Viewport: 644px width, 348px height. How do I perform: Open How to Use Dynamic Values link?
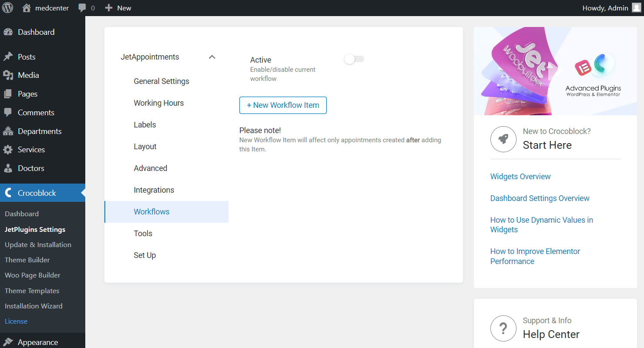(x=541, y=225)
